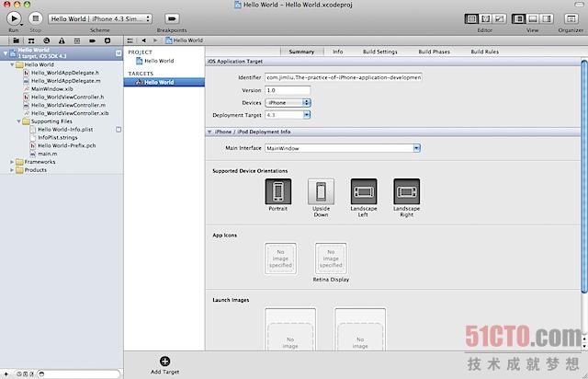Toggle the Utilities pane view button

(547, 18)
